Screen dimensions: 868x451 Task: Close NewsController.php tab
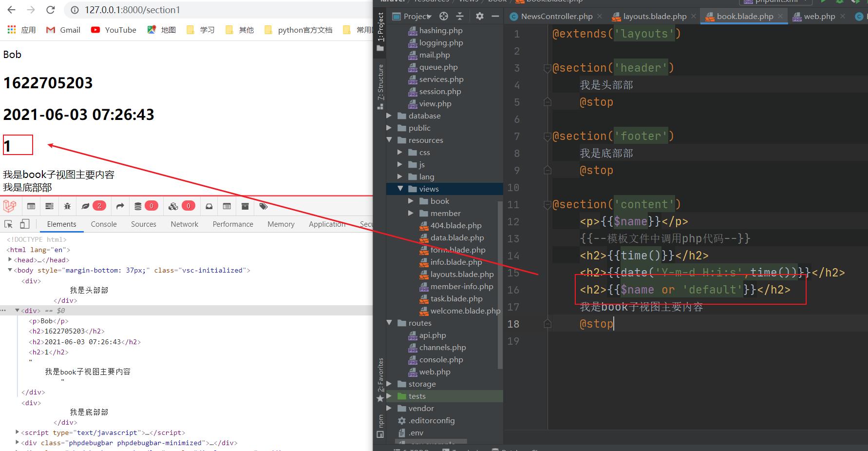tap(600, 16)
